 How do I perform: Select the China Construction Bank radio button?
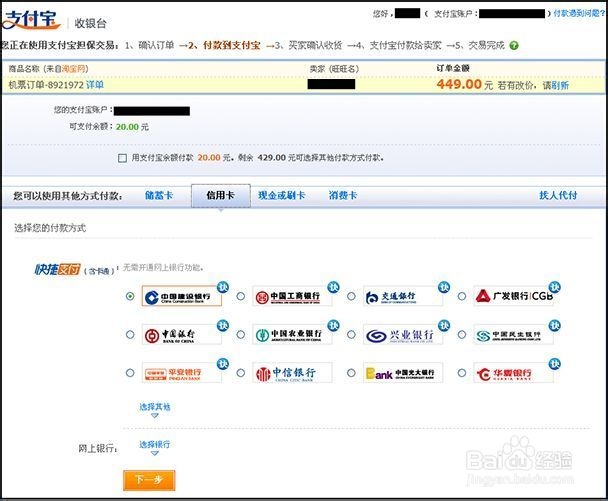[130, 296]
